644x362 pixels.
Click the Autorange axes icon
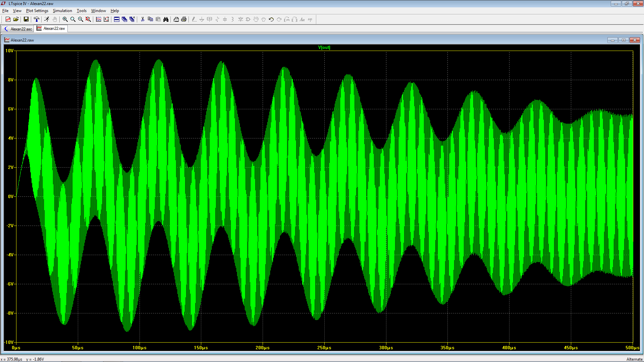106,19
